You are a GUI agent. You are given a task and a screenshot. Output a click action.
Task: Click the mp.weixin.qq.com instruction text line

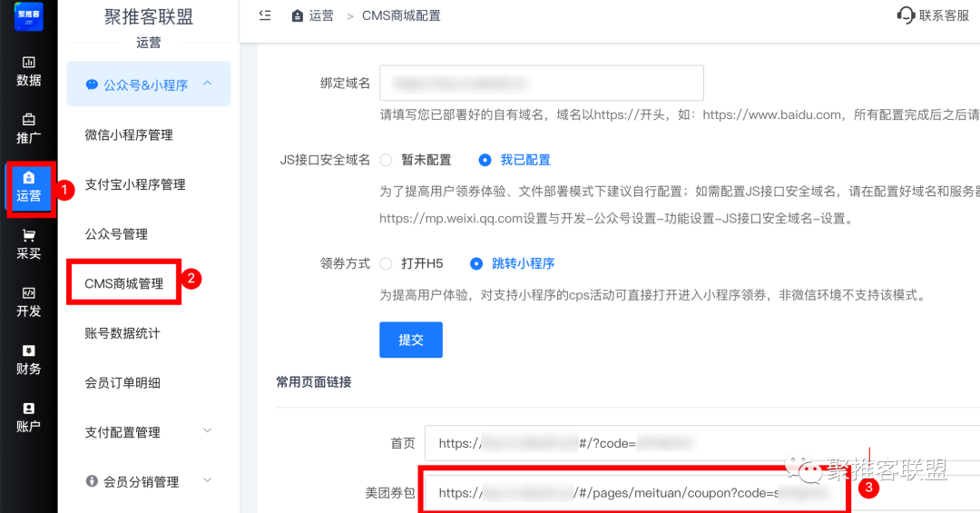point(616,218)
